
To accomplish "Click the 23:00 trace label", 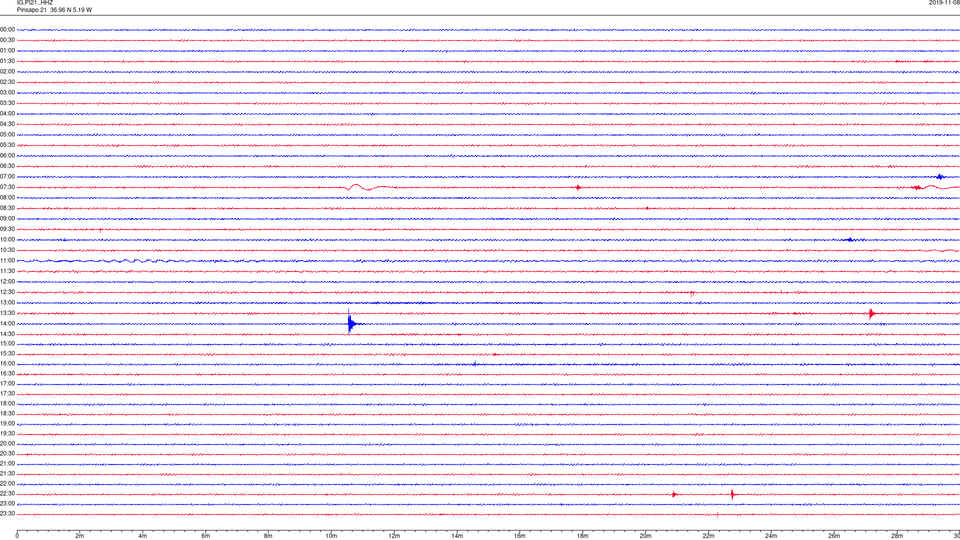I will tap(7, 504).
